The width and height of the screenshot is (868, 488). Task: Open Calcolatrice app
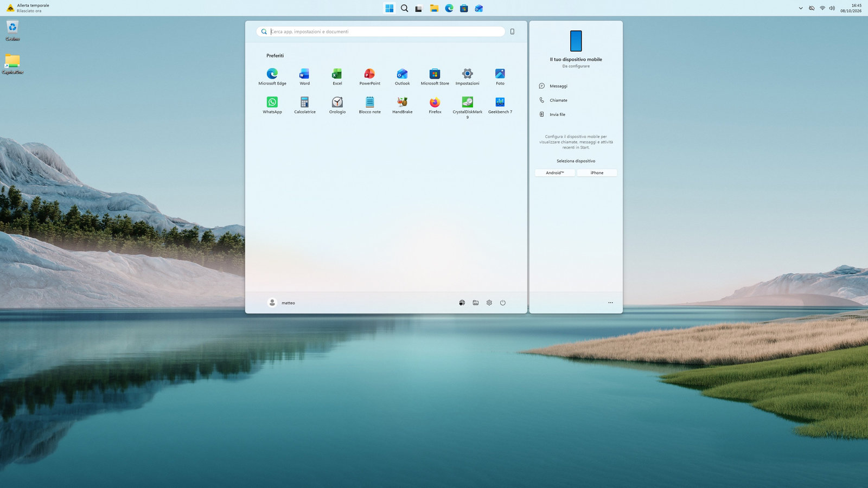pos(304,105)
